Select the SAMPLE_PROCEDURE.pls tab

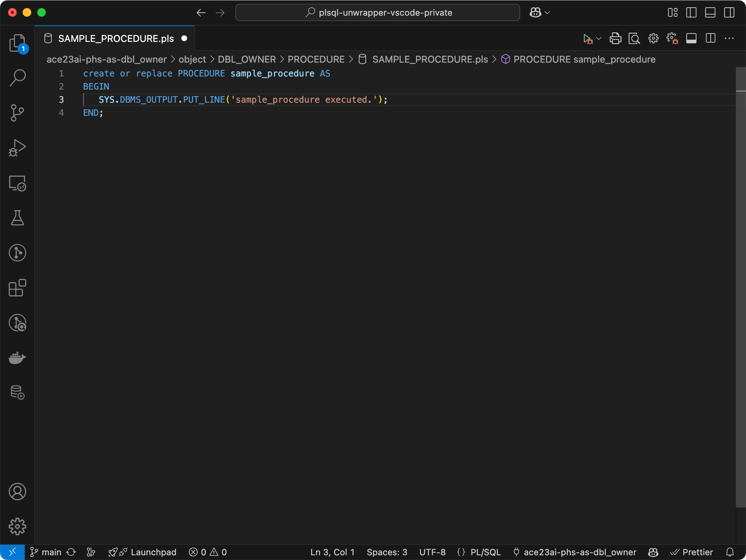116,39
